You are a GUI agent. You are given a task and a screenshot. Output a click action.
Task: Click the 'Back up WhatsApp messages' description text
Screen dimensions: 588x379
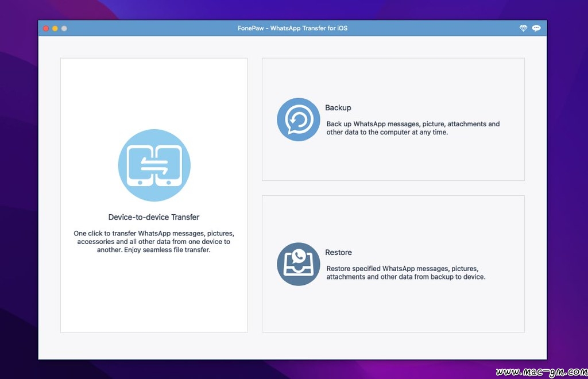pyautogui.click(x=413, y=128)
